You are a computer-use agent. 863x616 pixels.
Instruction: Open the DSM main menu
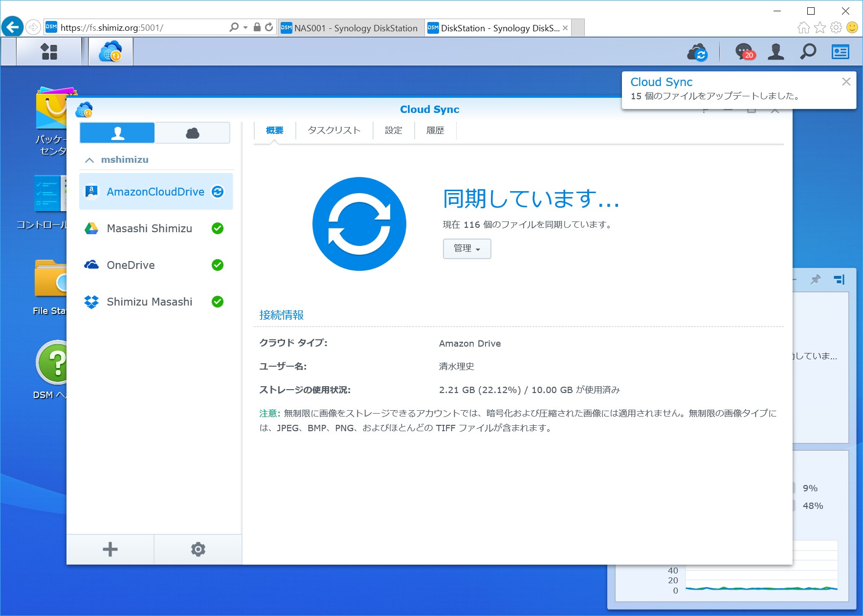click(48, 51)
